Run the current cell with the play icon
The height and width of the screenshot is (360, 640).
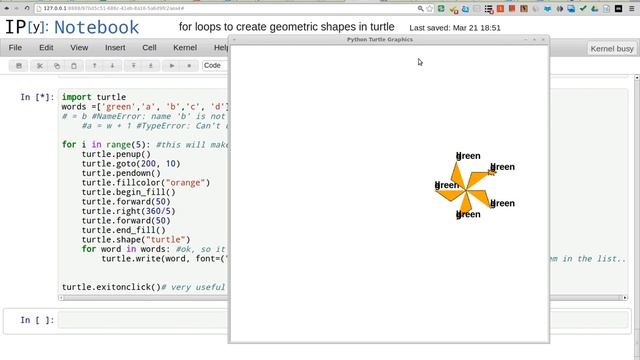(x=172, y=66)
